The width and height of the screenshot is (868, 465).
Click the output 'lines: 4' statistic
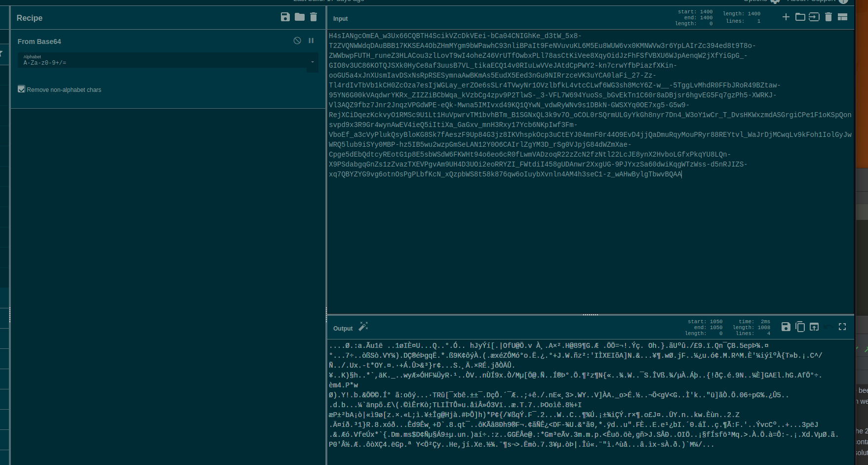(x=753, y=334)
